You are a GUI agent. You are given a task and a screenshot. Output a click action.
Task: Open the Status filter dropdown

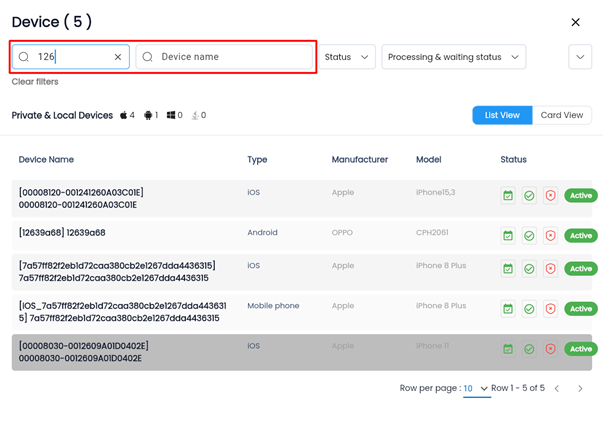[x=347, y=57]
